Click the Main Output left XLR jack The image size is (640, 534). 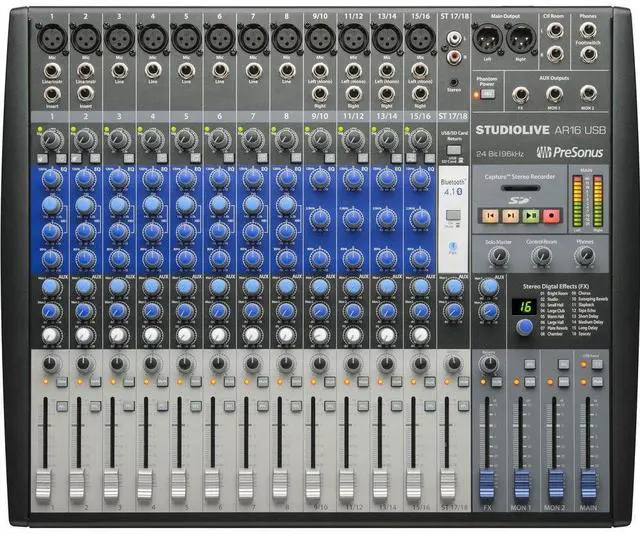(489, 39)
